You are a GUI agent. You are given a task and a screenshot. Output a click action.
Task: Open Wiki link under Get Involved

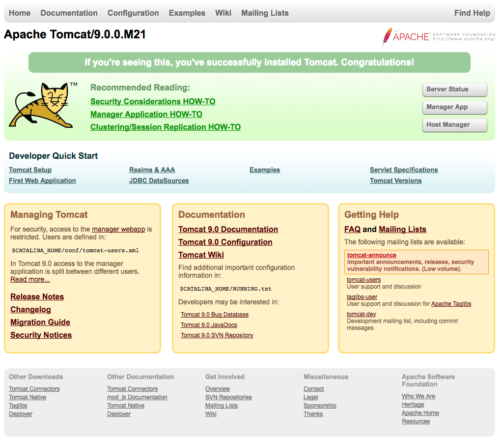click(x=211, y=414)
